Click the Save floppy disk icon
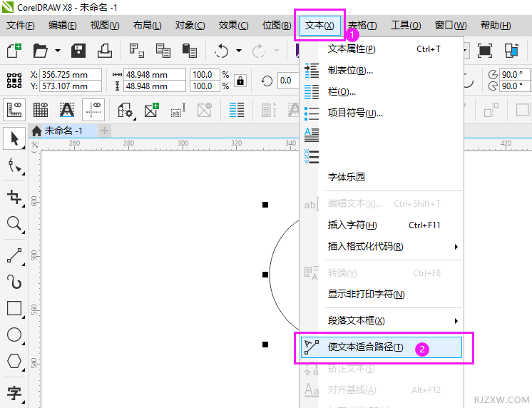The width and height of the screenshot is (532, 408). (78, 51)
